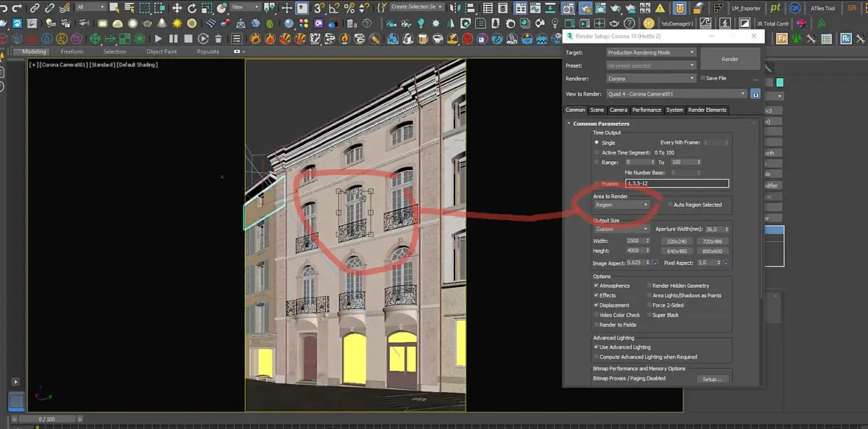Screen dimensions: 868x429
Task: Open the Area to Render Region dropdown
Action: (622, 205)
